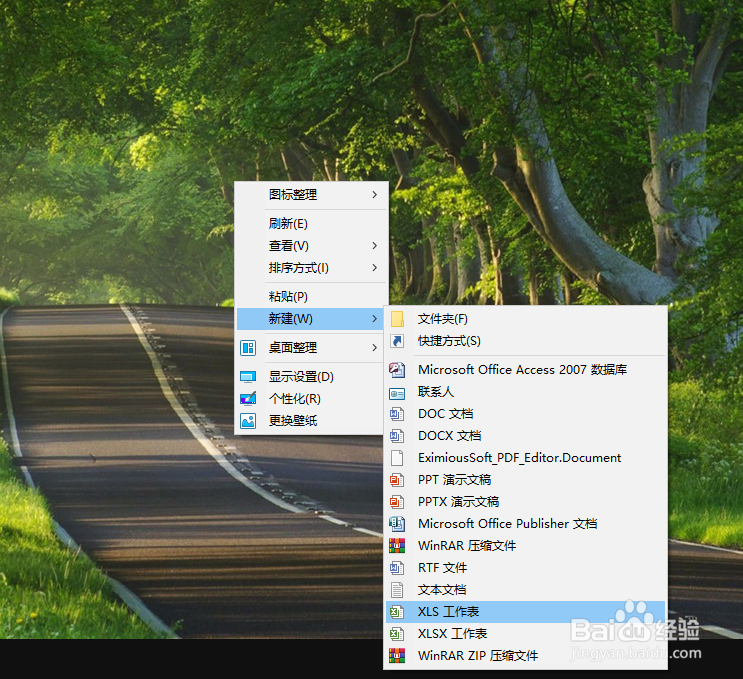Expand the 排序方式(I) submenu arrow
This screenshot has width=743, height=679.
point(375,268)
